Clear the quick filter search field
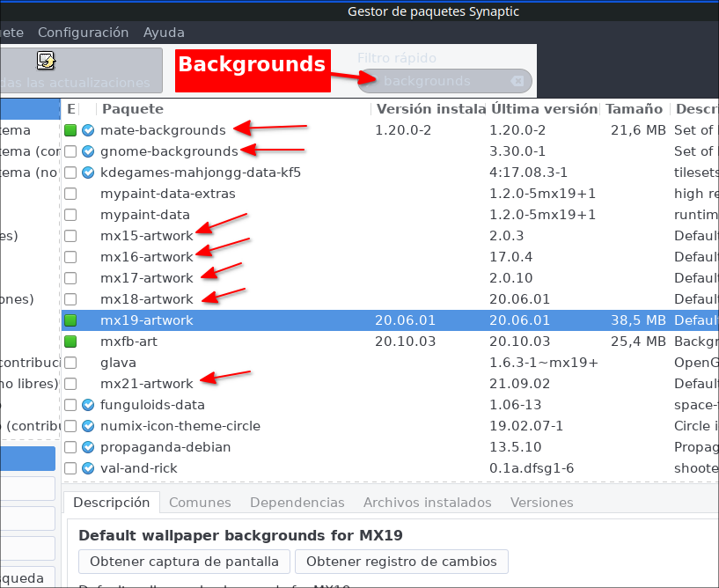 coord(517,81)
